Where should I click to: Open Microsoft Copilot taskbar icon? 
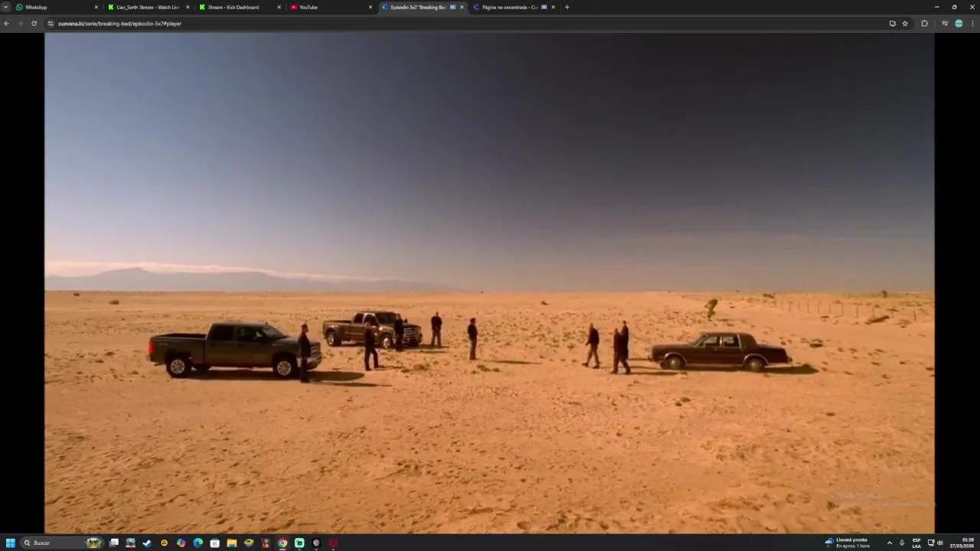(x=181, y=543)
